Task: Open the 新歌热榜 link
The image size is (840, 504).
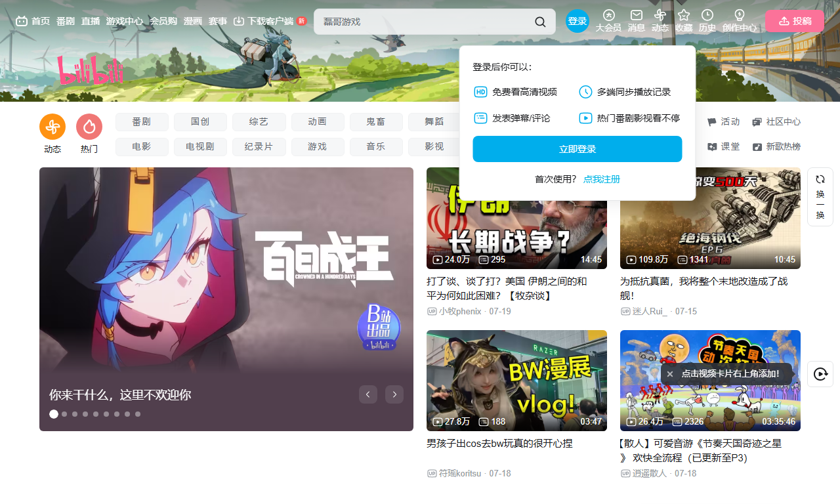Action: coord(776,147)
